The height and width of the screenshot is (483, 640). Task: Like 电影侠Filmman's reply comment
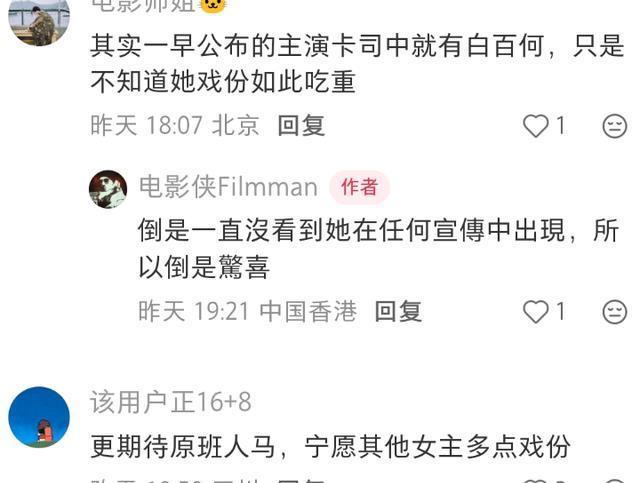click(536, 312)
